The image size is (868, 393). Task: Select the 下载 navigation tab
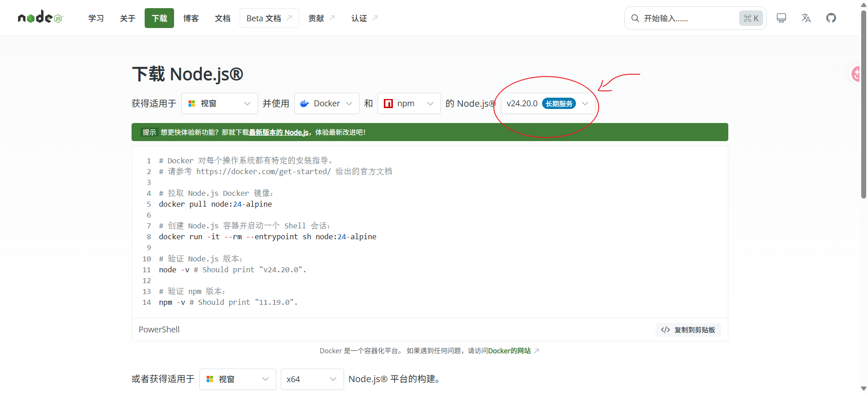tap(160, 18)
